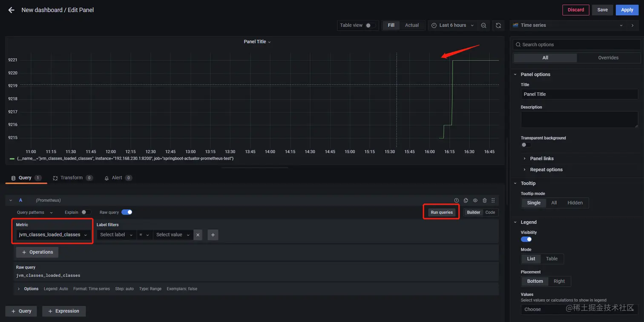Duplicate query A with the copy icon
The height and width of the screenshot is (322, 644).
point(466,200)
